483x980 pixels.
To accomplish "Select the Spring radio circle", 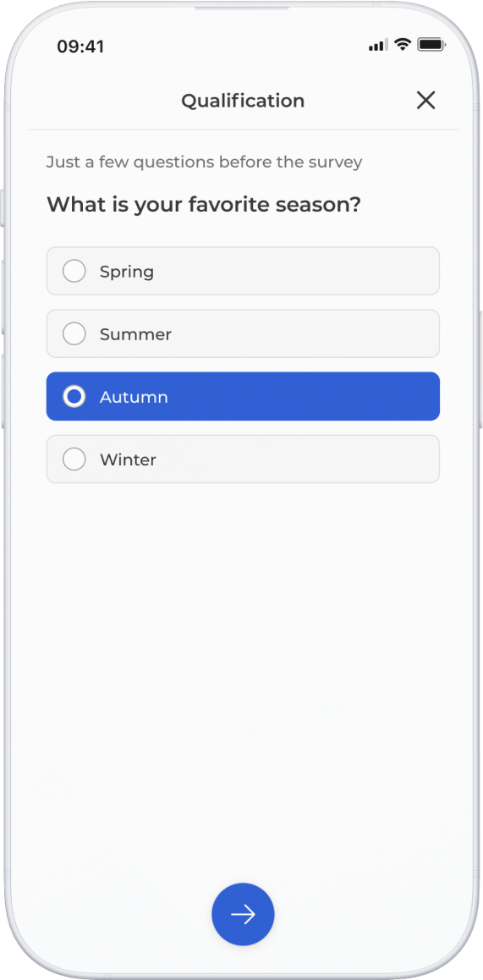I will point(74,272).
